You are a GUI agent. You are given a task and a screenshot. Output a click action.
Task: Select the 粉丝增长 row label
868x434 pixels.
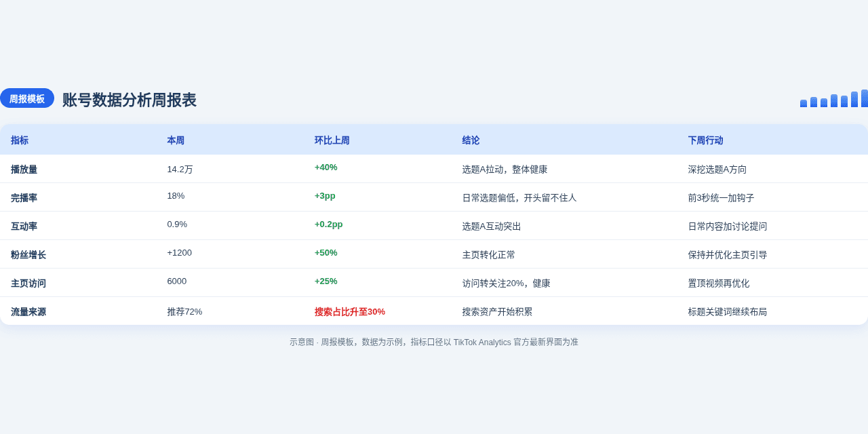(x=28, y=255)
